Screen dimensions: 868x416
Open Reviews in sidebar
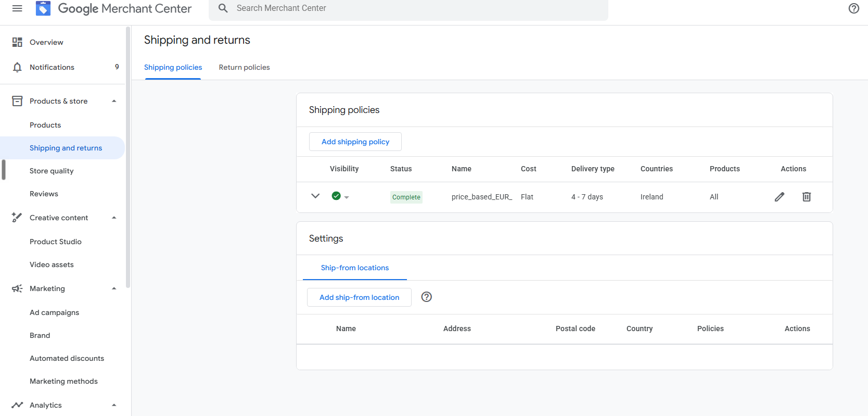[44, 194]
